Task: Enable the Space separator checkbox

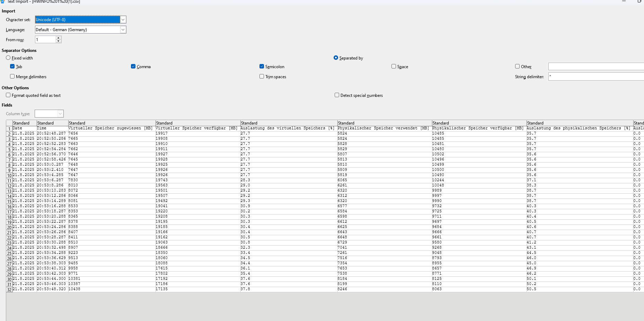Action: [394, 66]
